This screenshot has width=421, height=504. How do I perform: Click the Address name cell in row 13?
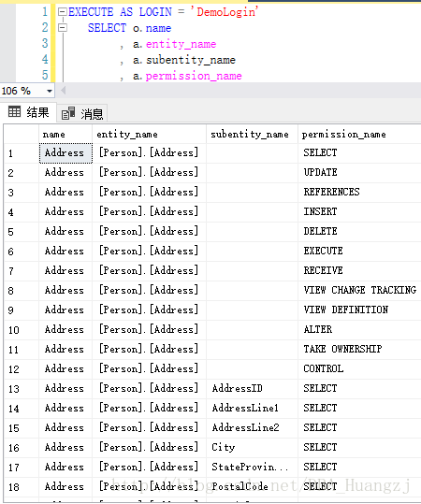point(65,389)
